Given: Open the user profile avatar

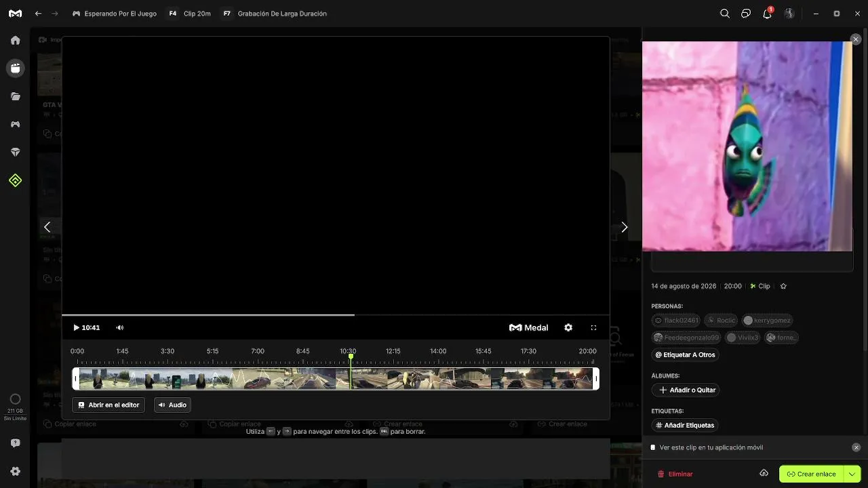Looking at the screenshot, I should 789,14.
